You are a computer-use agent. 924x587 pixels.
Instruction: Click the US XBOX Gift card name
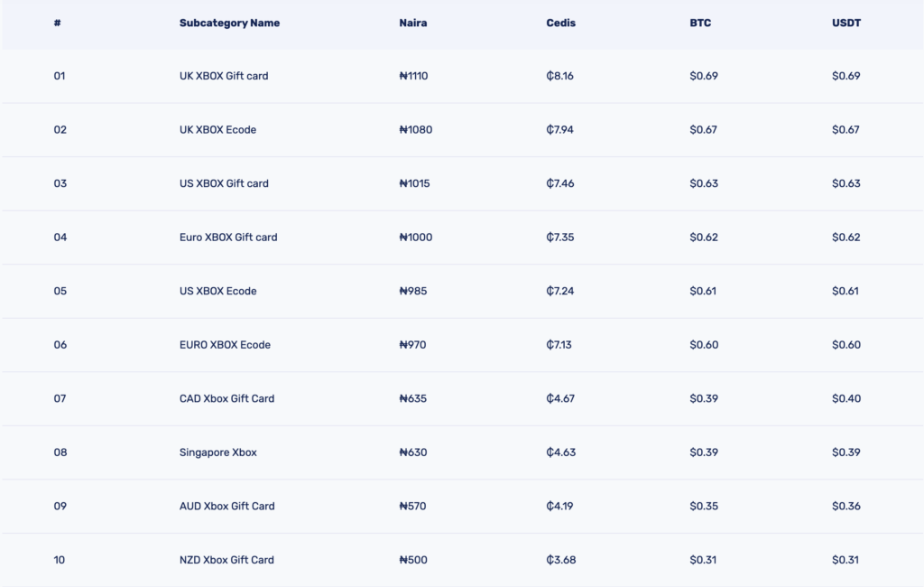tap(224, 183)
